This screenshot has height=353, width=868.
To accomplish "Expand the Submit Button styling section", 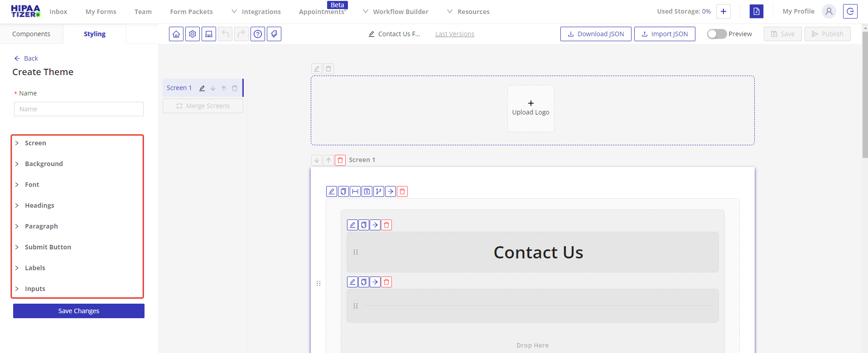I will click(48, 247).
